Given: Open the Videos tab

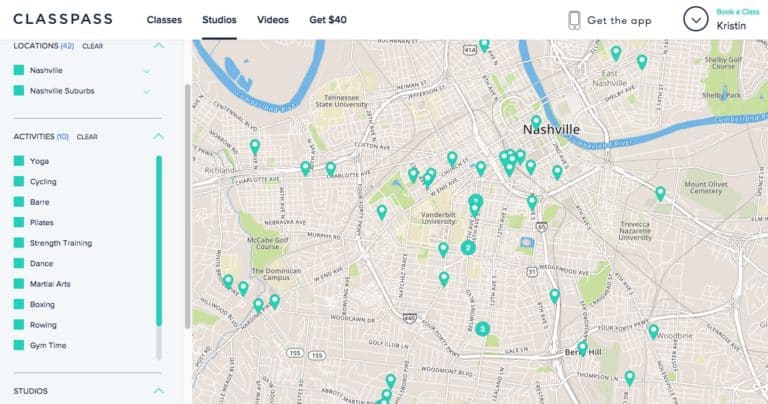Looking at the screenshot, I should coord(273,20).
